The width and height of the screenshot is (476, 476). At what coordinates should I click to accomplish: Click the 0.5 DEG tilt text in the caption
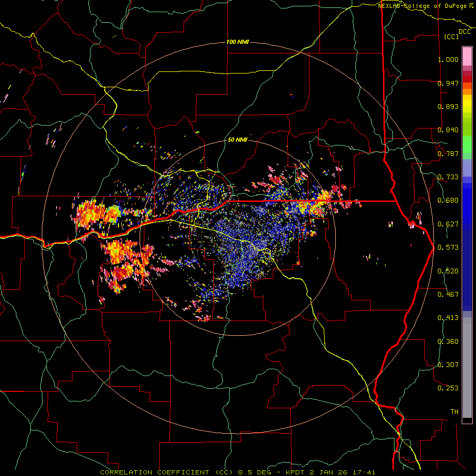pyautogui.click(x=254, y=472)
